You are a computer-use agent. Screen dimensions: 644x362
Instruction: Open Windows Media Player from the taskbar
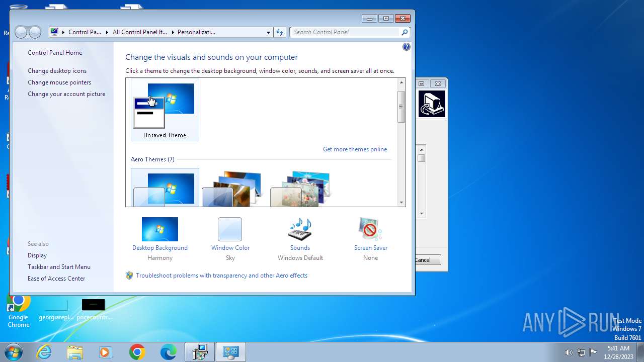click(106, 352)
